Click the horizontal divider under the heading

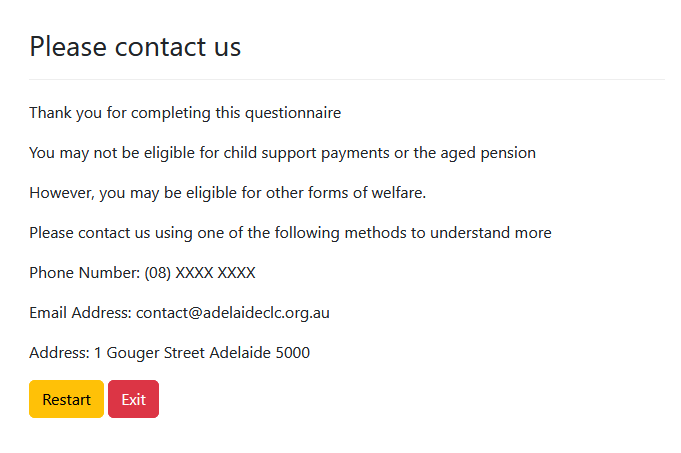[x=346, y=79]
